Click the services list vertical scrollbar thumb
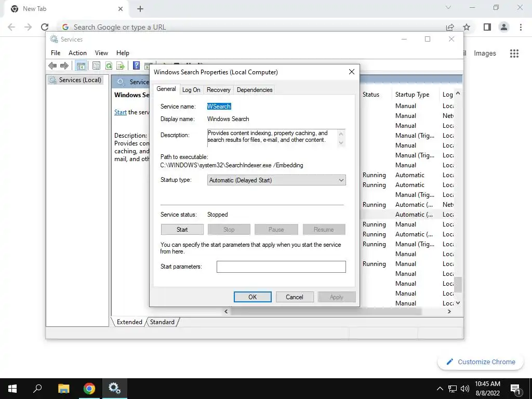This screenshot has height=399, width=532. 458,284
